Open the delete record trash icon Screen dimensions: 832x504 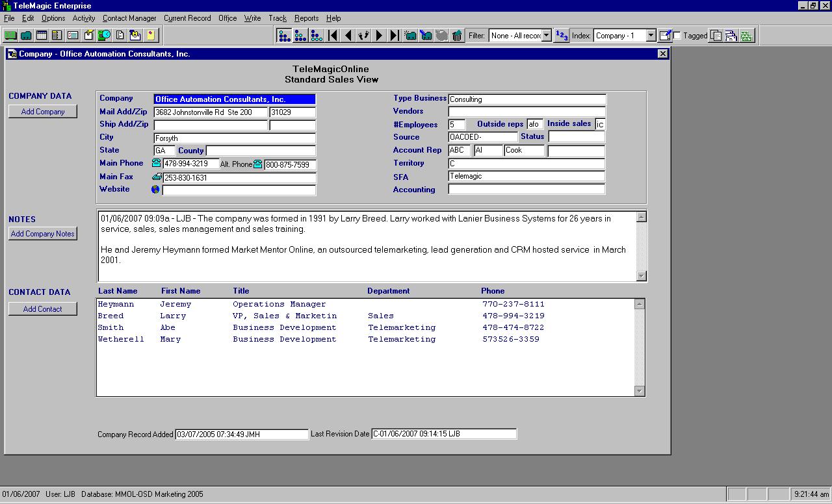pos(456,36)
